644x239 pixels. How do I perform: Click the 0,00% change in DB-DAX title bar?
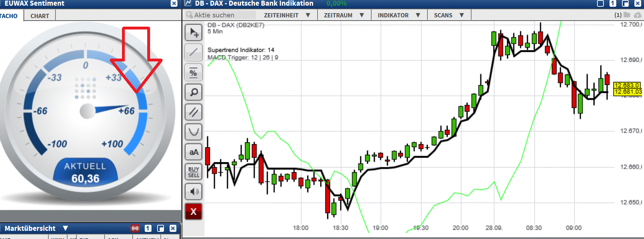[x=336, y=3]
